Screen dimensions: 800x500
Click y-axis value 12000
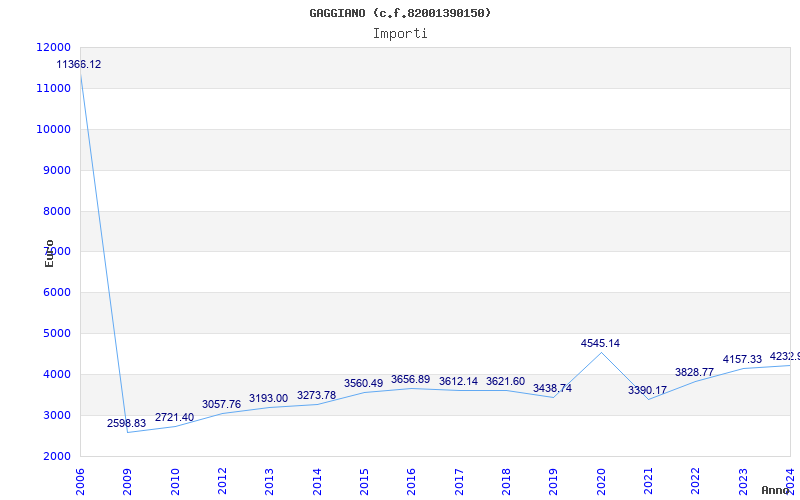tap(54, 47)
